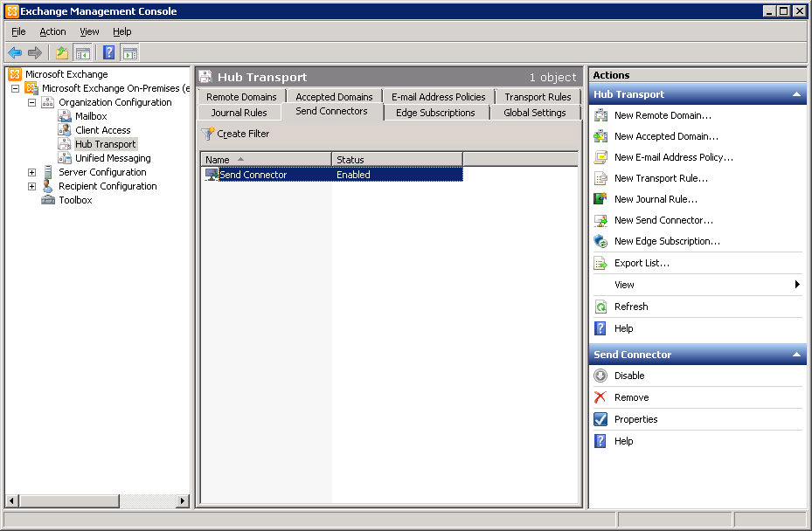The height and width of the screenshot is (531, 812).
Task: Click the New Edge Subscription icon
Action: (x=600, y=241)
